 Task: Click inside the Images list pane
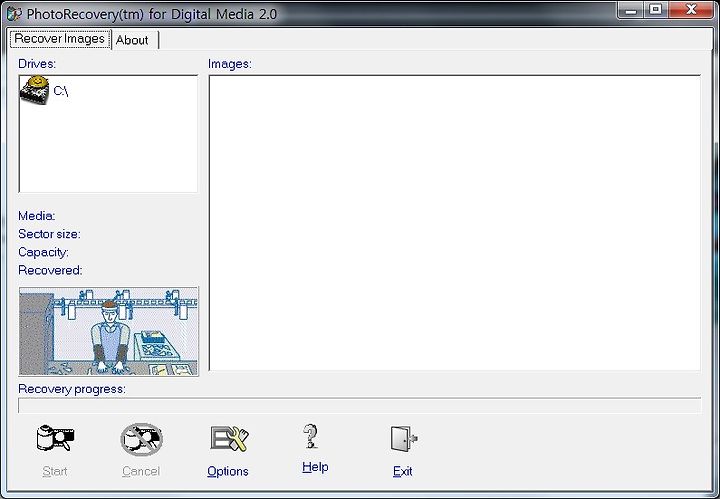(x=455, y=223)
